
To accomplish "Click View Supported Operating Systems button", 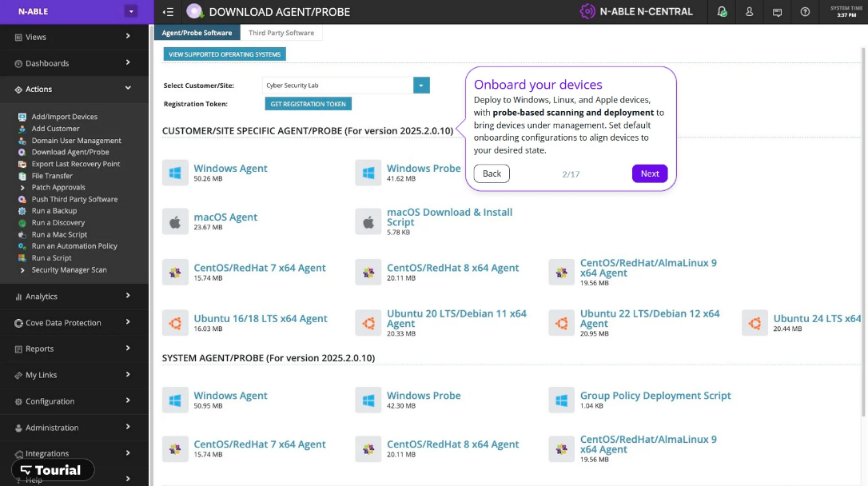I will [x=225, y=54].
